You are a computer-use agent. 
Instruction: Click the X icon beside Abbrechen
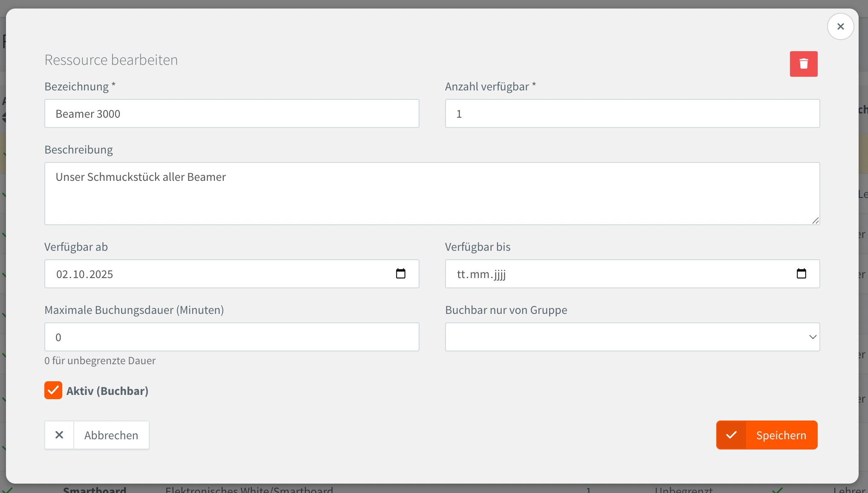59,435
